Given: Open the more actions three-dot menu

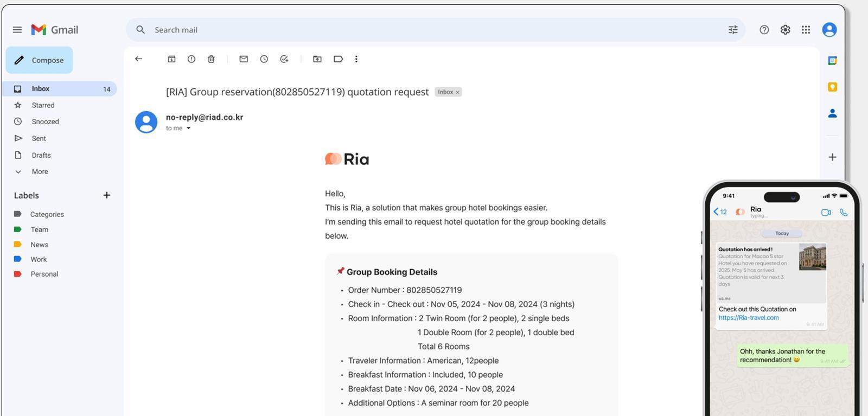Looking at the screenshot, I should point(356,59).
